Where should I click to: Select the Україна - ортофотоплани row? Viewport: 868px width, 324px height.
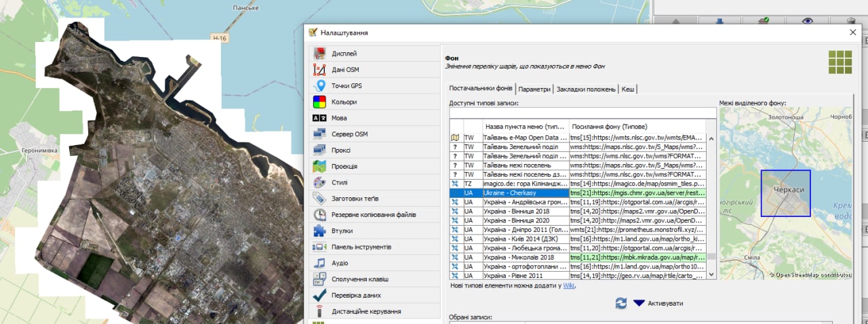[578, 266]
